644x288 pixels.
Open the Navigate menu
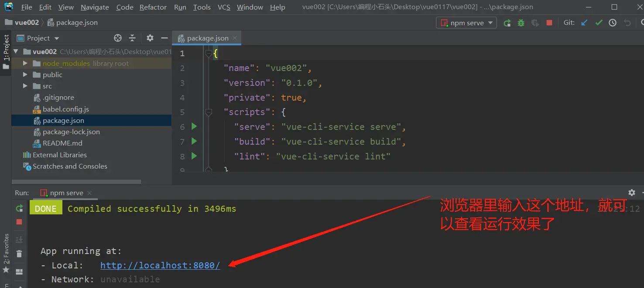95,7
